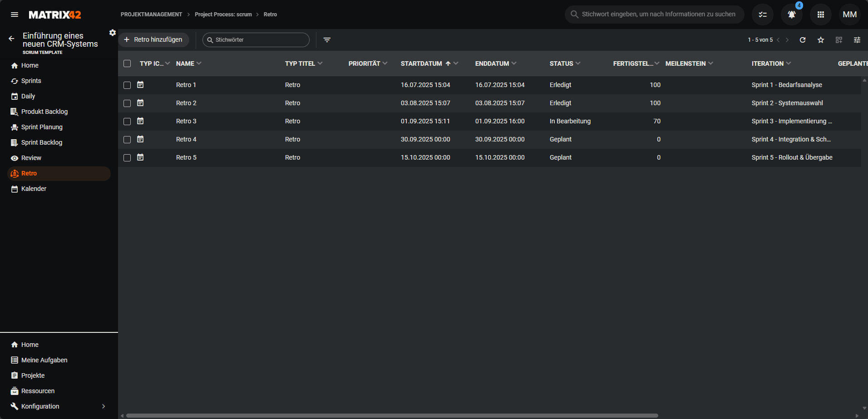
Task: Open the Project Process: scrum breadcrumb
Action: [x=223, y=15]
